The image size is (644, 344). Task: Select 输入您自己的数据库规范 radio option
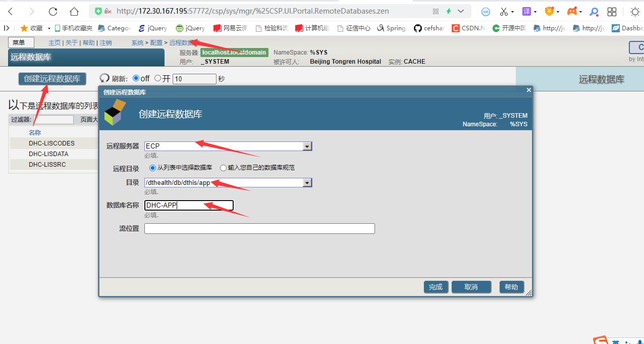223,168
